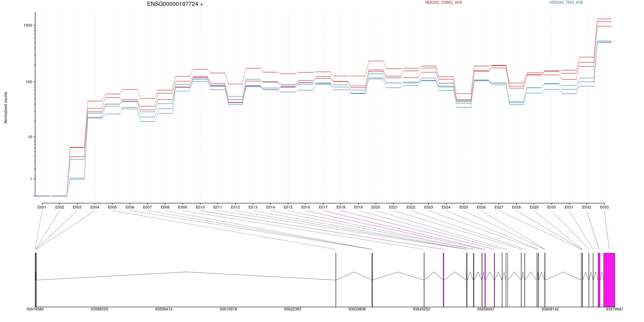Select exon label E017
The height and width of the screenshot is (322, 644).
point(323,207)
